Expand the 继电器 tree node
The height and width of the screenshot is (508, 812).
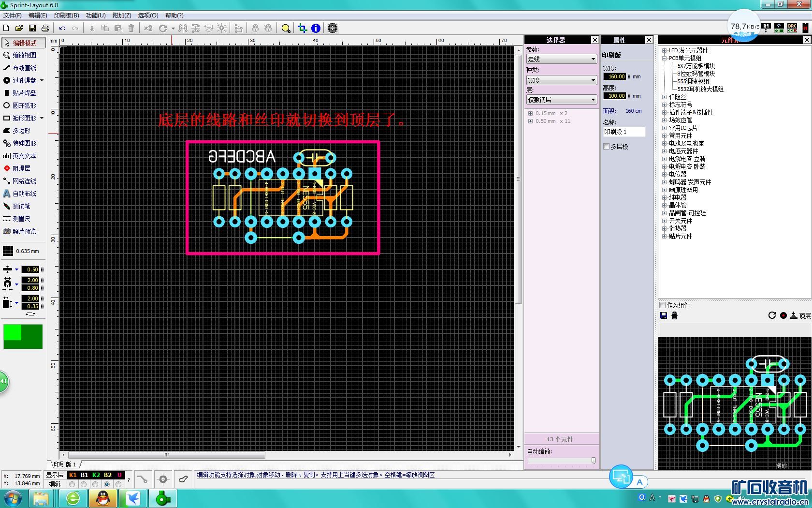pyautogui.click(x=665, y=197)
